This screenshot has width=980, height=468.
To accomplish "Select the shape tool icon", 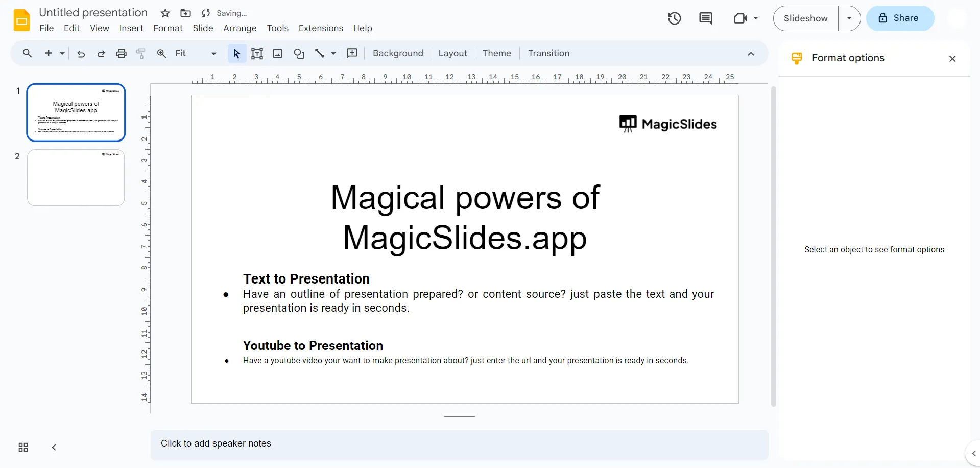I will [x=299, y=53].
